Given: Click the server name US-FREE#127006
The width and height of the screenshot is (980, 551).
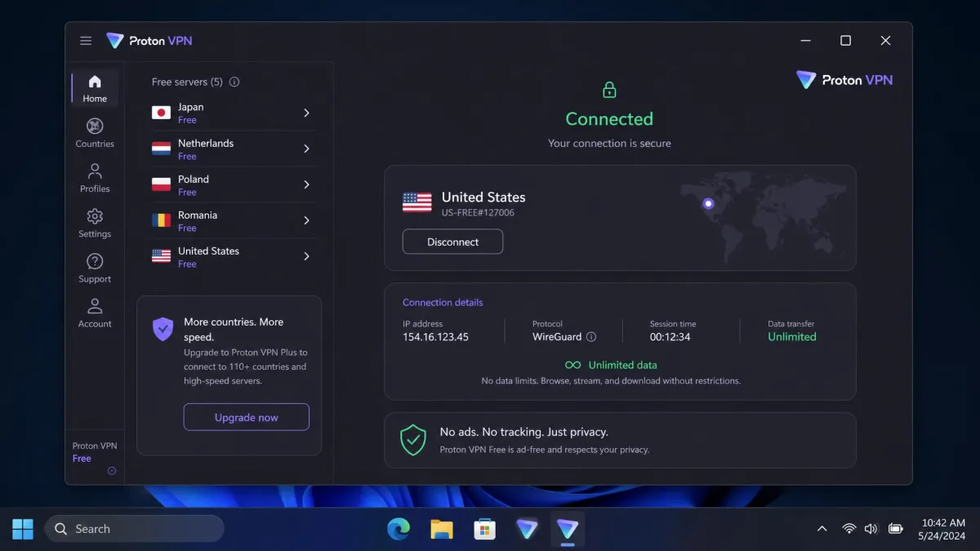Looking at the screenshot, I should tap(478, 213).
